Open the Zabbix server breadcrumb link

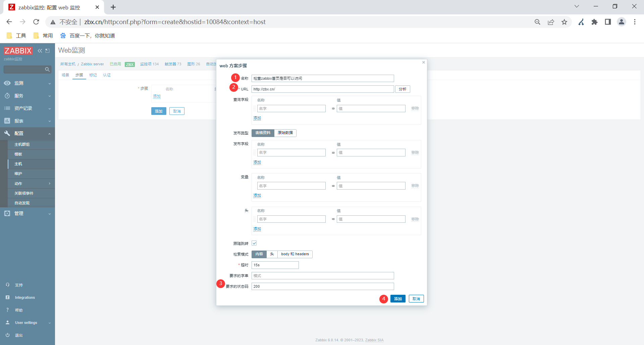coord(92,64)
